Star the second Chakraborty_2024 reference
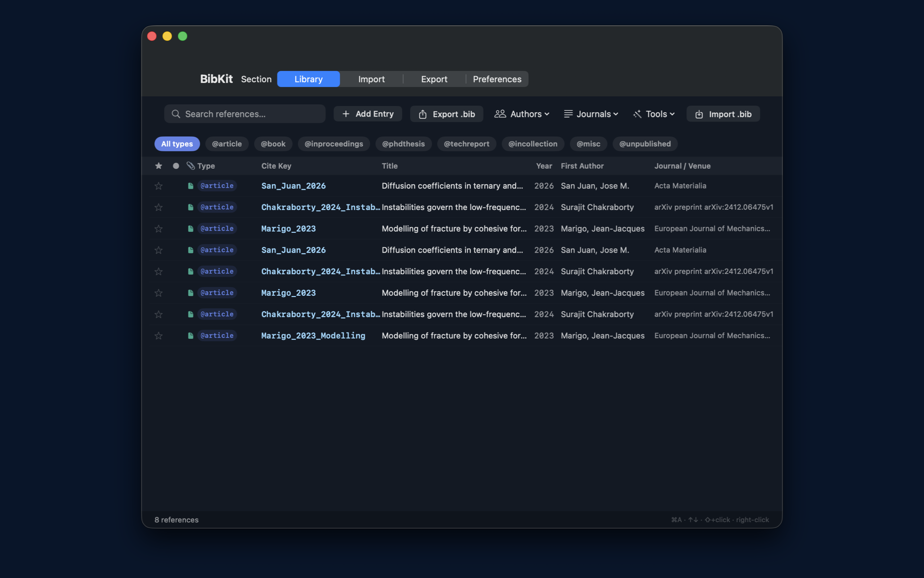The width and height of the screenshot is (924, 578). [158, 271]
